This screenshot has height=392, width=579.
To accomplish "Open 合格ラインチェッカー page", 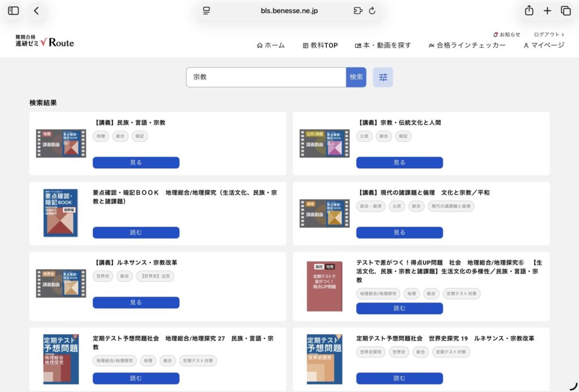I will pyautogui.click(x=467, y=45).
